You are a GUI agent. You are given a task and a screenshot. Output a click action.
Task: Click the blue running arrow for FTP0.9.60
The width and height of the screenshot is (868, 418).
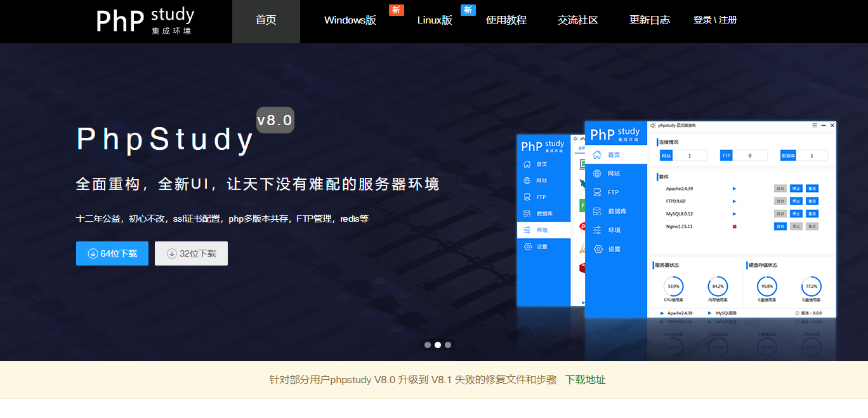tap(734, 201)
